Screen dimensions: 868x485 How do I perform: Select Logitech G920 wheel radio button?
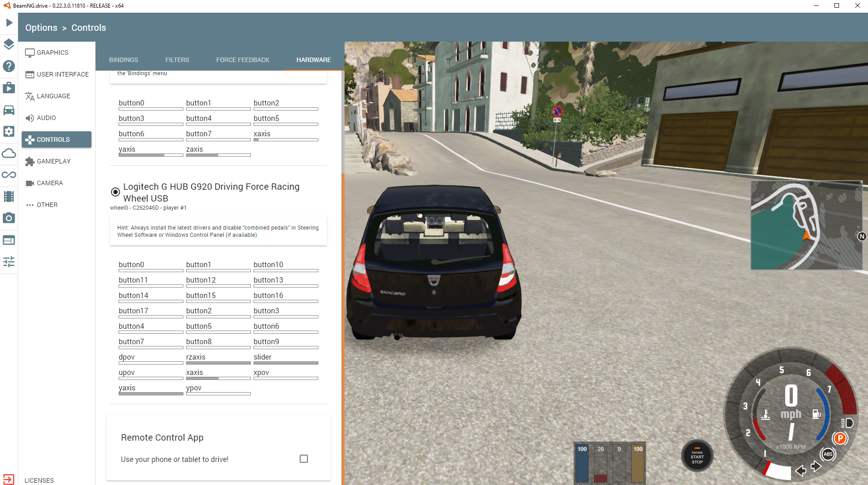[115, 192]
